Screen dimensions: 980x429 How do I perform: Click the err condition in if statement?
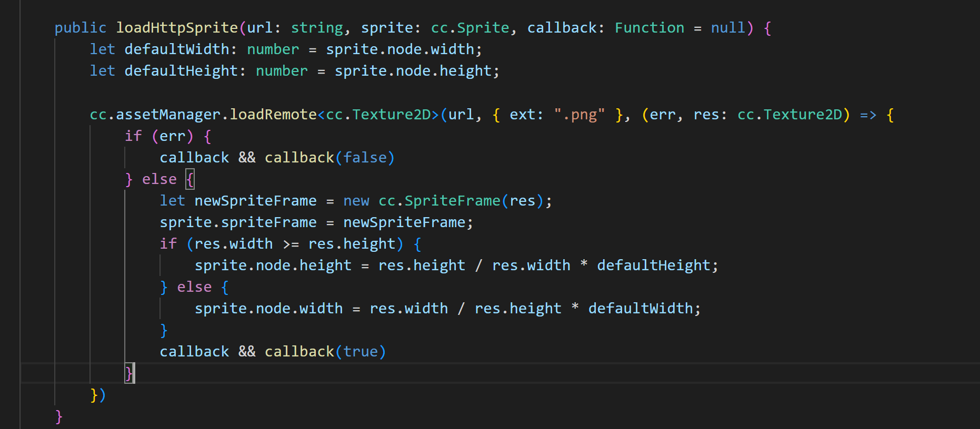click(172, 136)
